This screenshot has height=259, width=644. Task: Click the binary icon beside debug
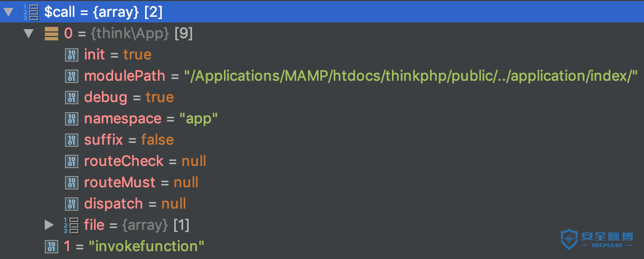click(x=72, y=98)
